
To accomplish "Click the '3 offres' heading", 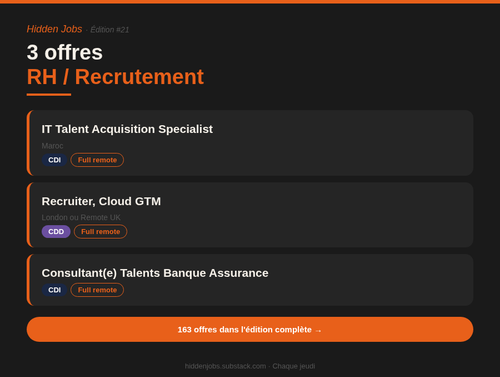I will pyautogui.click(x=65, y=53).
